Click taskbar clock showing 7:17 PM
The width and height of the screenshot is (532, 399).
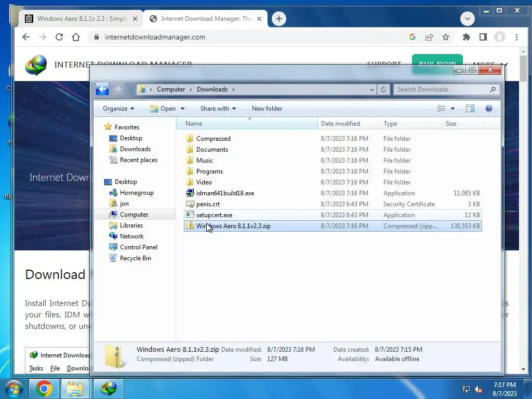tap(504, 389)
